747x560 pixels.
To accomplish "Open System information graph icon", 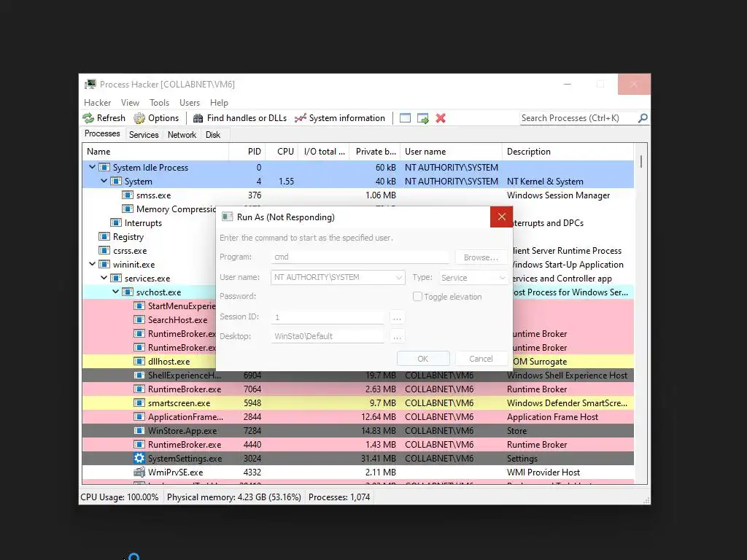I will coord(300,118).
